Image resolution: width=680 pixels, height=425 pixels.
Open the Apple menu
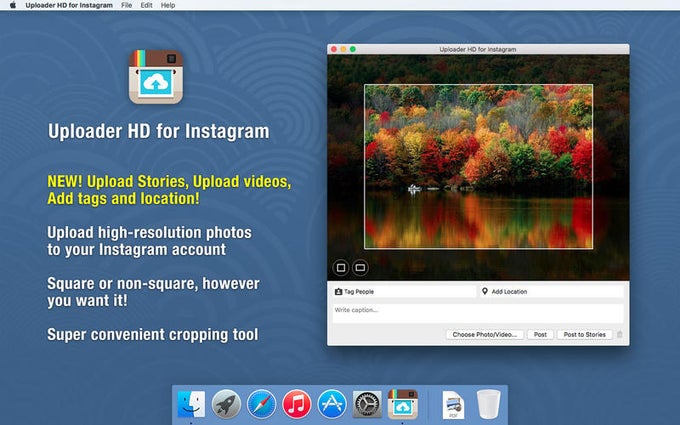click(x=13, y=5)
